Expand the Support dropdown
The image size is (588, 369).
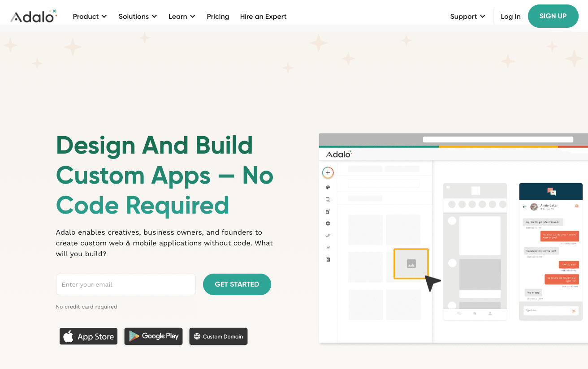467,17
